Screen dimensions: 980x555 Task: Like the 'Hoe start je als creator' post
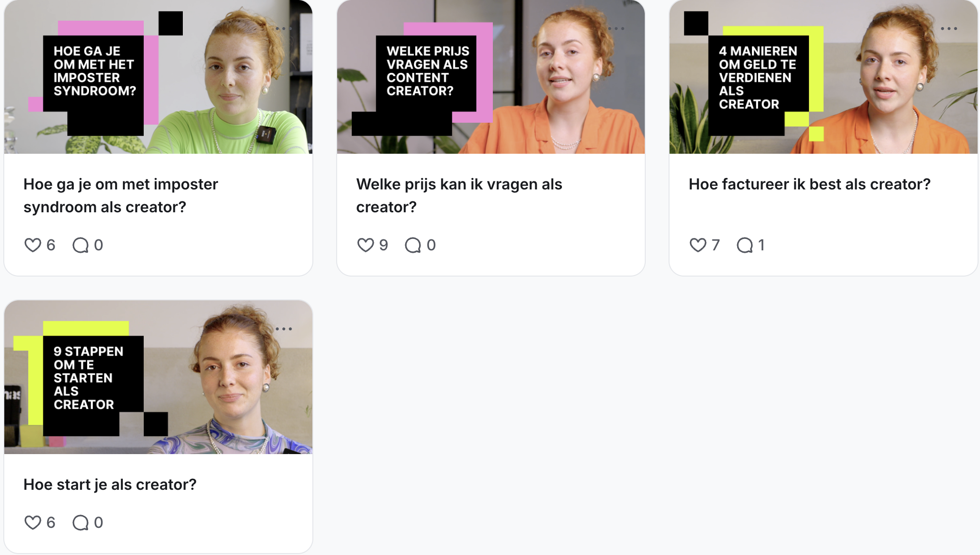pyautogui.click(x=32, y=523)
